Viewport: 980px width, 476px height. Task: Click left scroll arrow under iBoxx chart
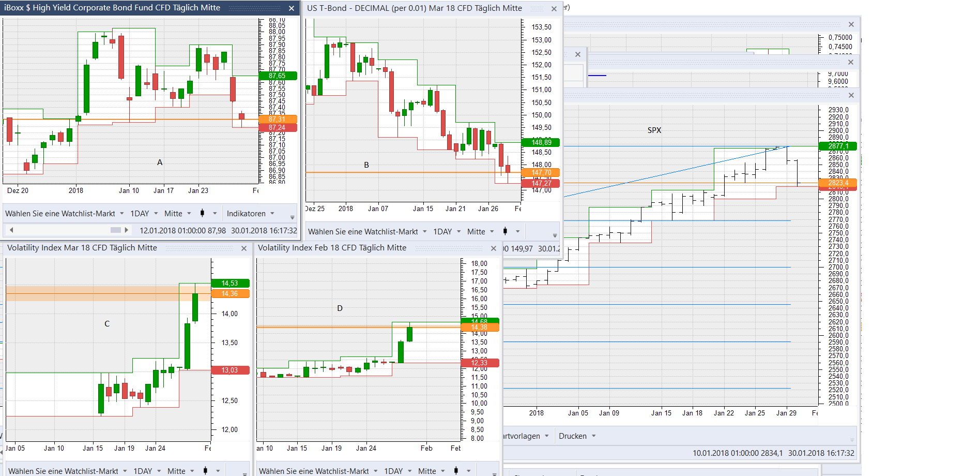click(11, 230)
